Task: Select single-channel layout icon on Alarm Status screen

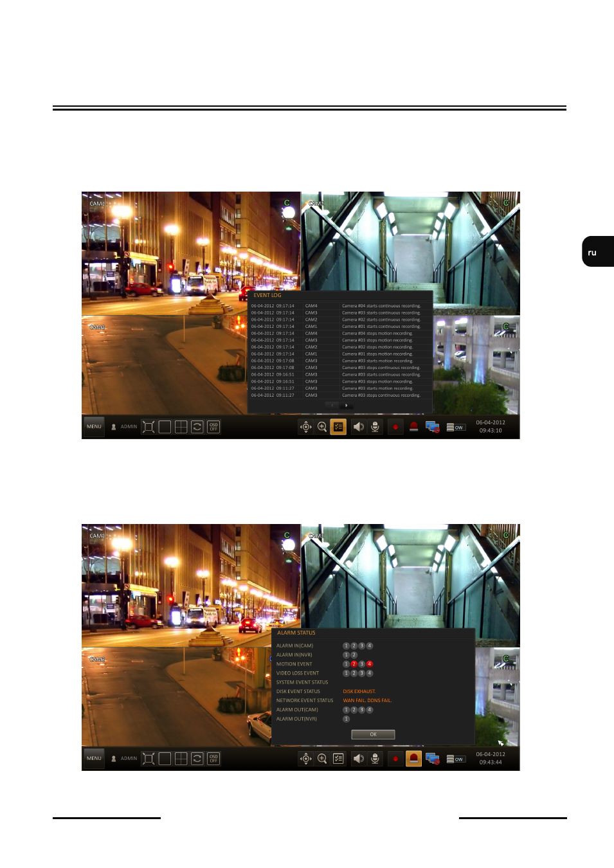Action: tap(165, 759)
